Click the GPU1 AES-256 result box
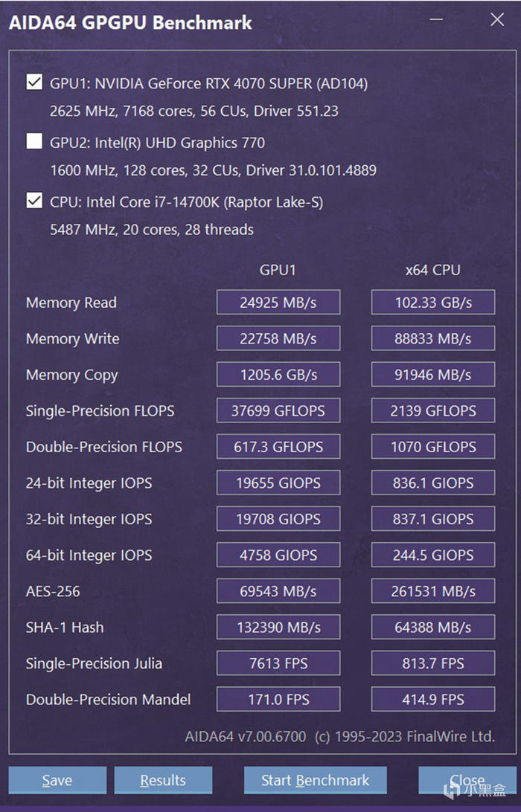521x812 pixels. coord(278,591)
